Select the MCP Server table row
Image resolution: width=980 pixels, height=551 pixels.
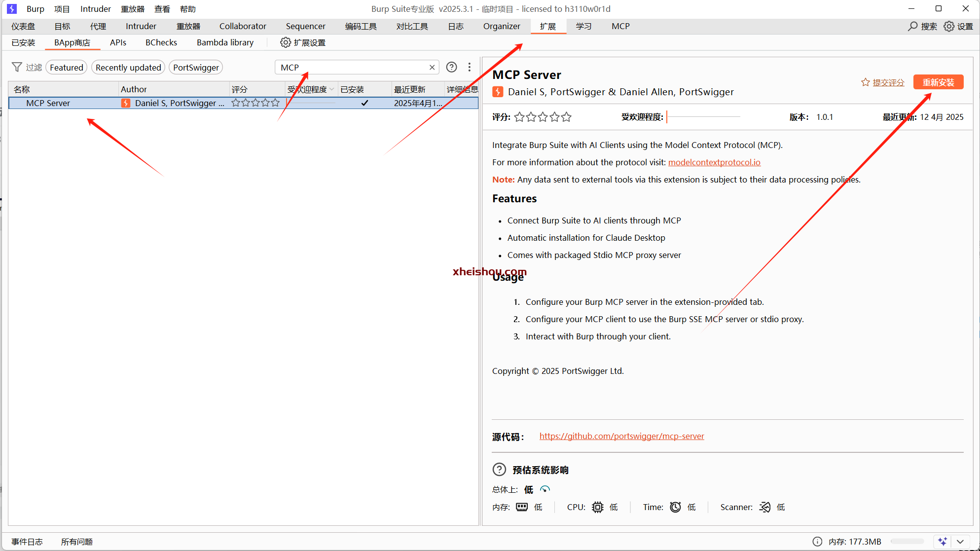point(243,103)
